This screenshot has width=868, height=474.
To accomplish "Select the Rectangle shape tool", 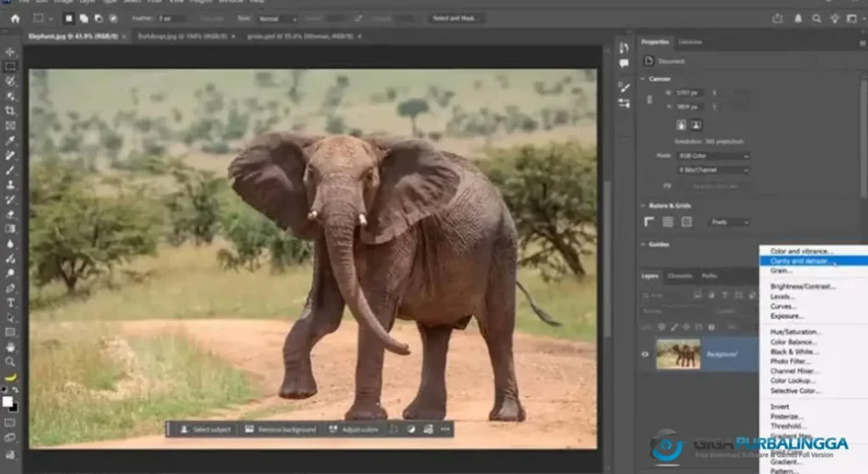I will coord(10,332).
